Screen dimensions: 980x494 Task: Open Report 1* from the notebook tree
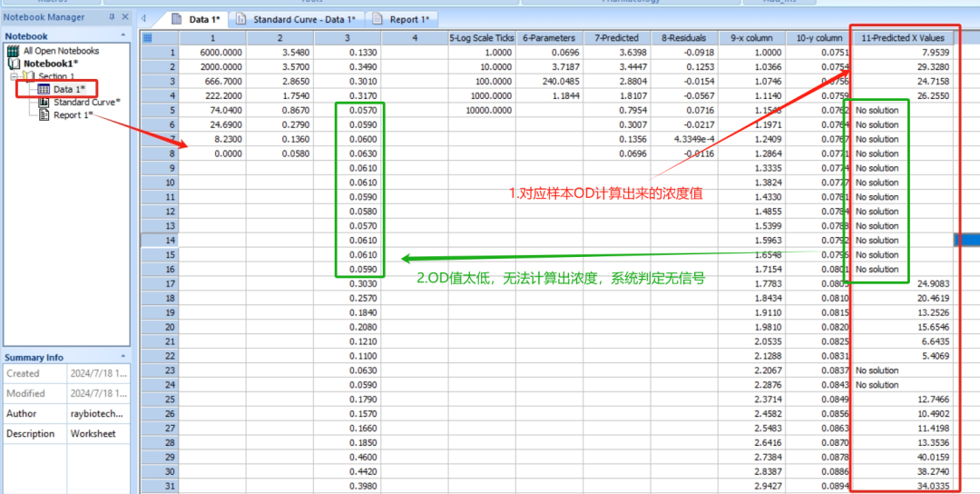click(x=73, y=115)
